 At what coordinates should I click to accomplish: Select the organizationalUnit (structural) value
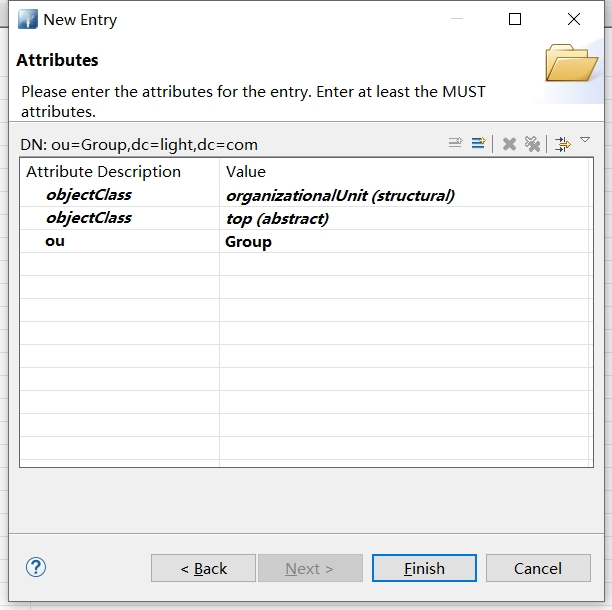(340, 195)
